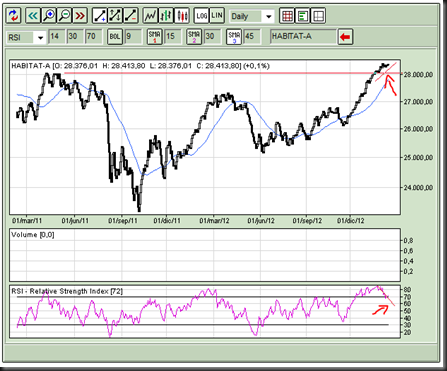447x371 pixels.
Task: Toggle the SMA 2 button
Action: click(x=194, y=37)
